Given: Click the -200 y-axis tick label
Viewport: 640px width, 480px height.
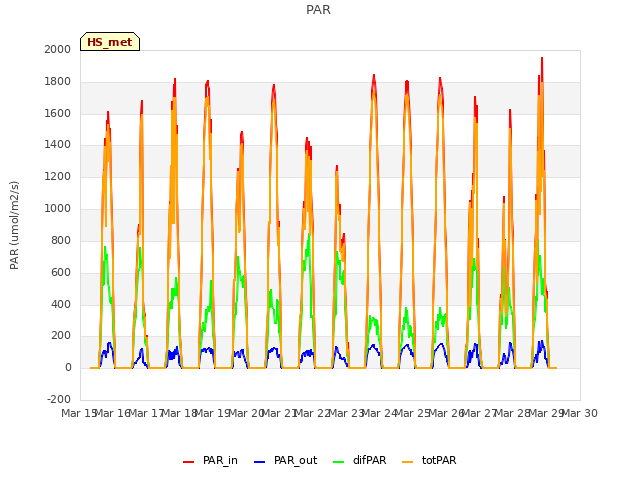Looking at the screenshot, I should pos(59,399).
